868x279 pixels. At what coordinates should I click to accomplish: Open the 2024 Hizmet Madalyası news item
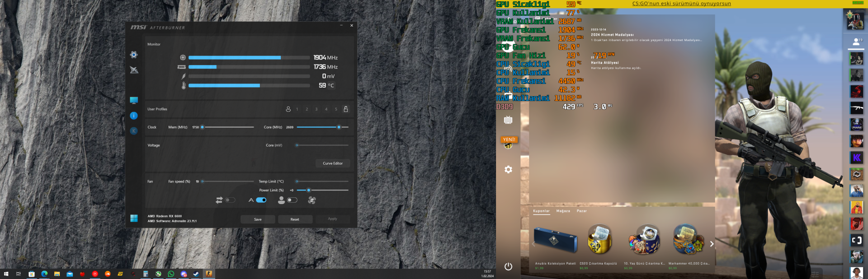(x=646, y=35)
